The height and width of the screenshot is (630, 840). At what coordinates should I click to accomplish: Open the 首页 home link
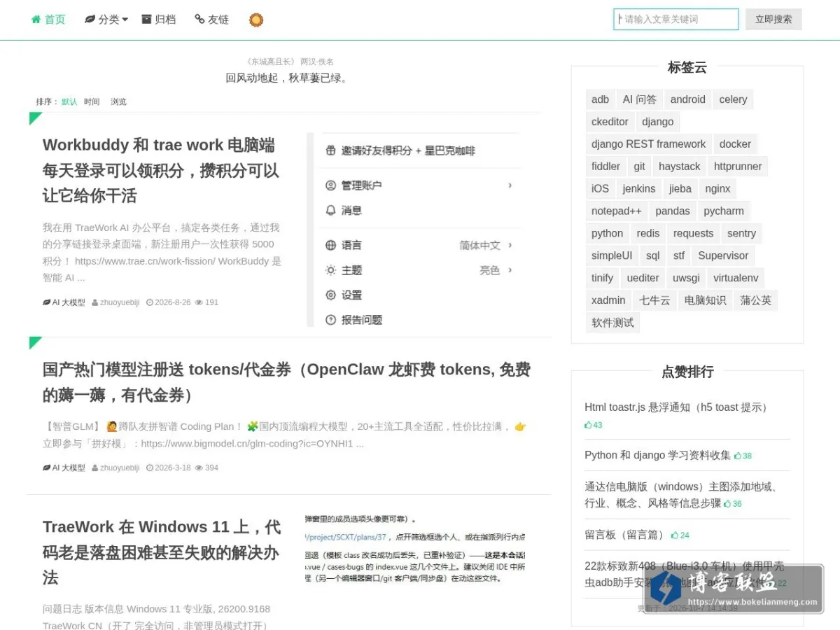pos(48,20)
